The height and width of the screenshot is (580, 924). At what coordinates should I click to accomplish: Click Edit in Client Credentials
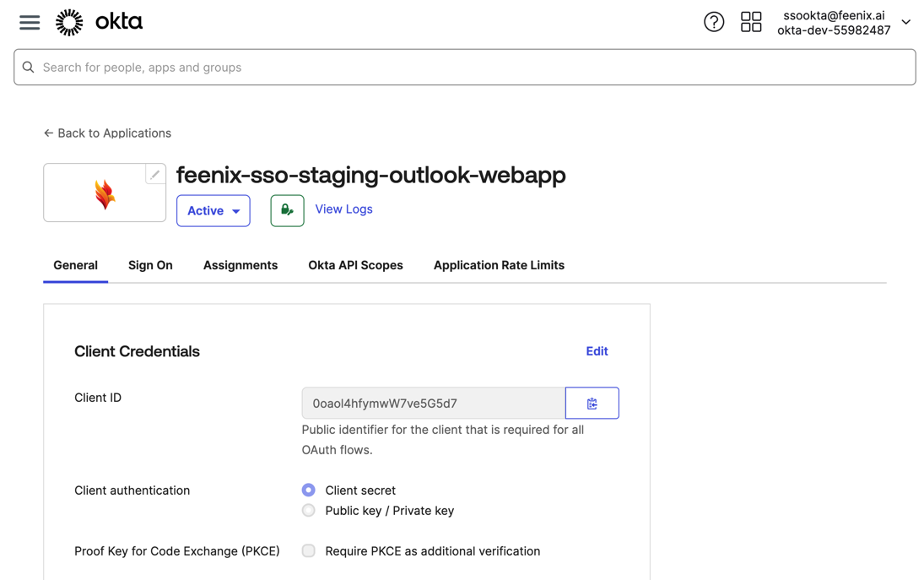tap(597, 351)
